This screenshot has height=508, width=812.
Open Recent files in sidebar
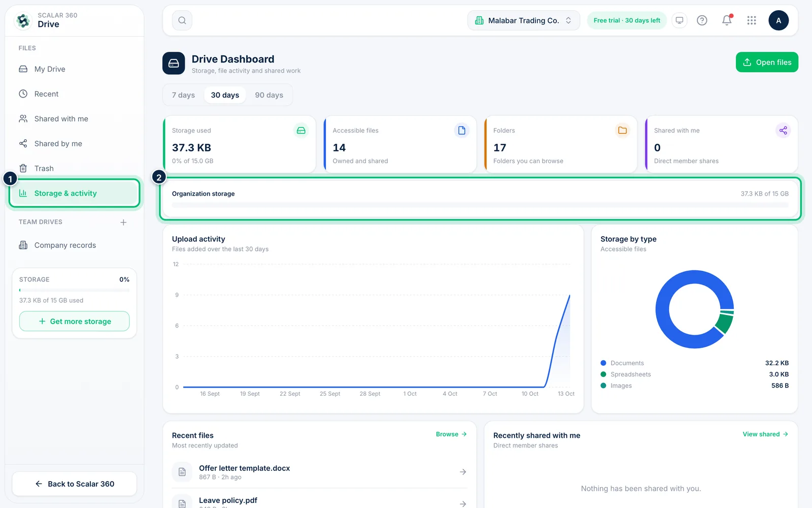click(x=74, y=94)
